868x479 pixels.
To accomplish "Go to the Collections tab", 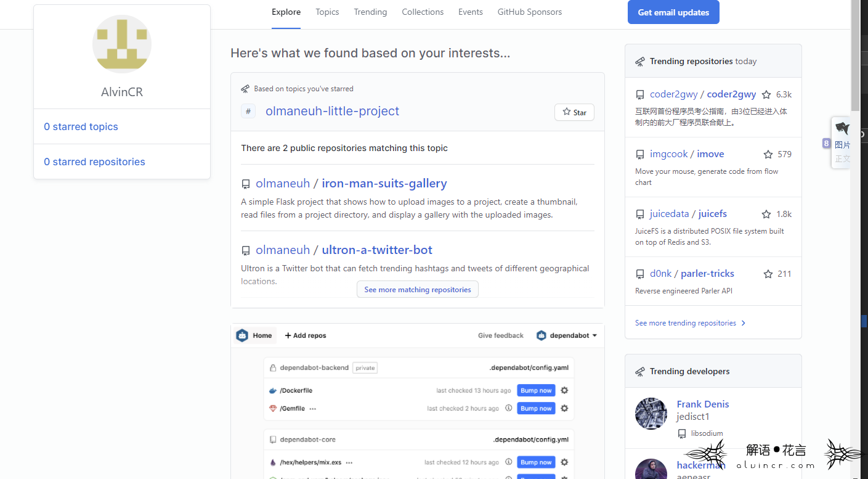I will (423, 12).
